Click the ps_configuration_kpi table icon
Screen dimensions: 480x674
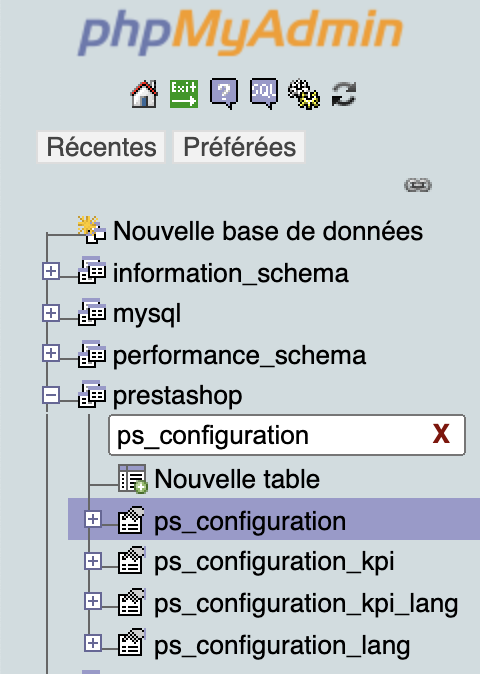[131, 561]
